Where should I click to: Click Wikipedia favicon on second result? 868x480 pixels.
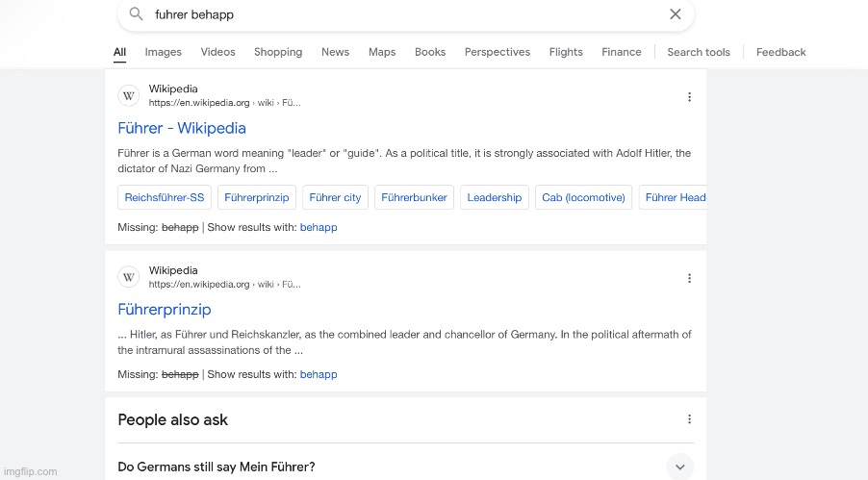point(129,277)
